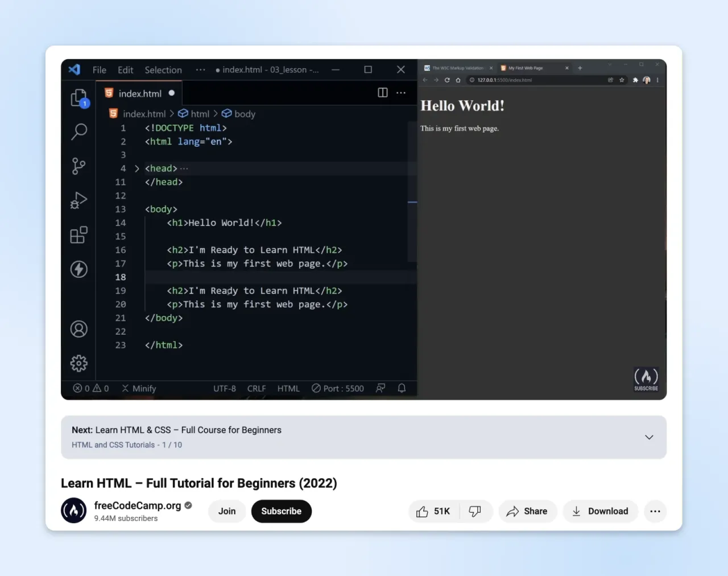Click the 9.44M subscribers text
Image resolution: width=728 pixels, height=576 pixels.
coord(126,519)
